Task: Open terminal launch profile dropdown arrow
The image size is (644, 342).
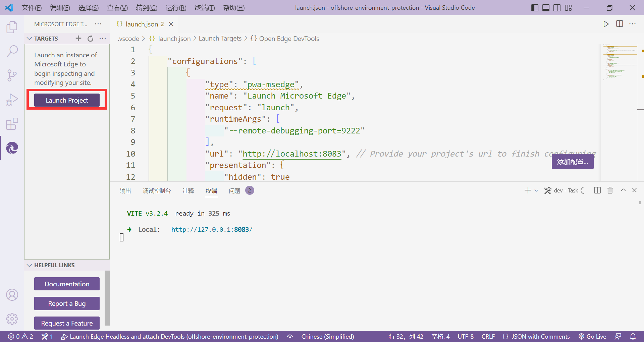Action: click(x=536, y=190)
